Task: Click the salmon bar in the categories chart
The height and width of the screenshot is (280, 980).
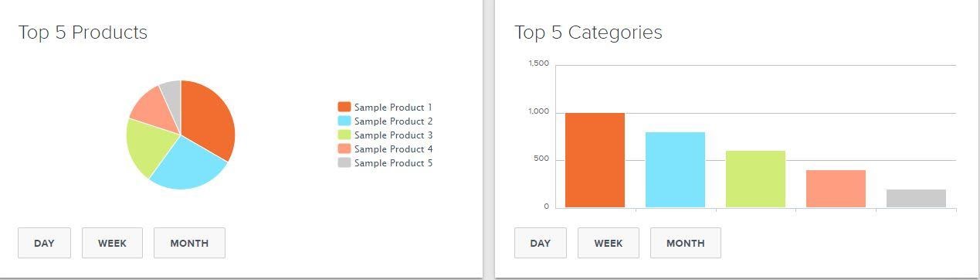Action: click(x=836, y=189)
